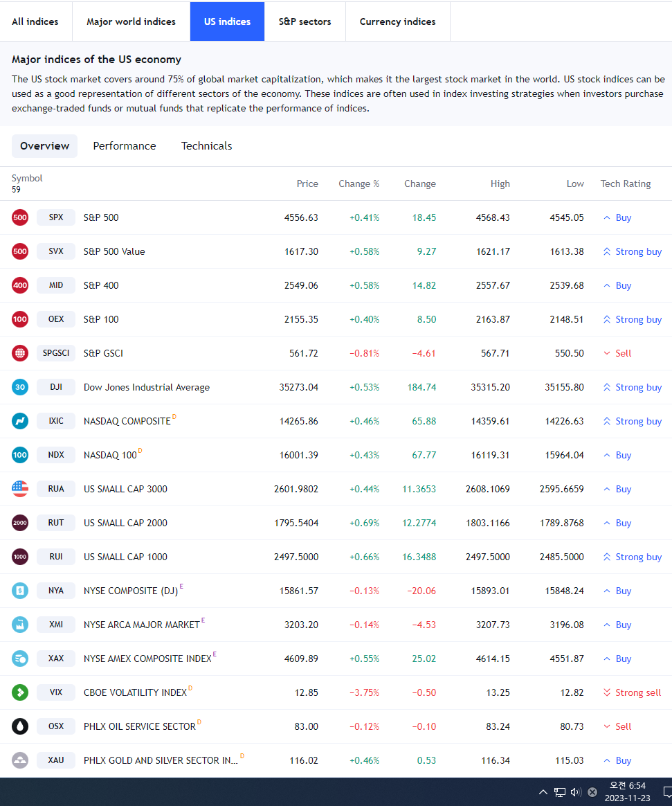This screenshot has height=806, width=672.
Task: Sort table by Change % column
Action: point(358,183)
